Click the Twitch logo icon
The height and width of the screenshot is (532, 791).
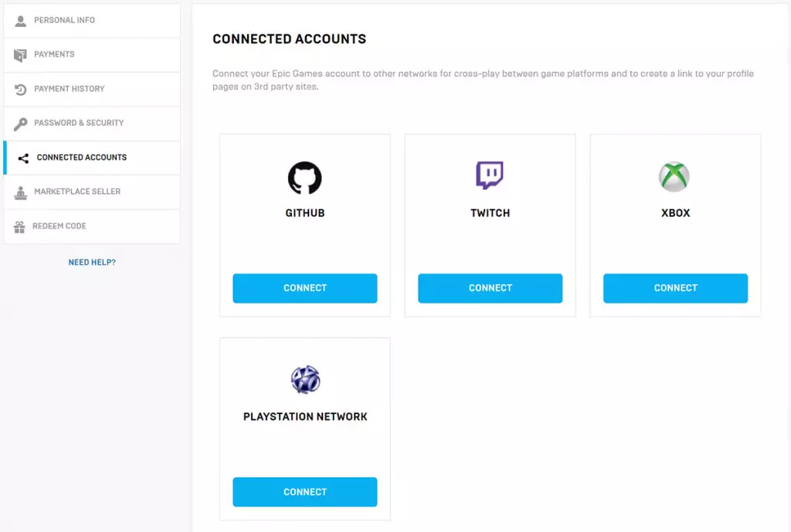pos(490,177)
